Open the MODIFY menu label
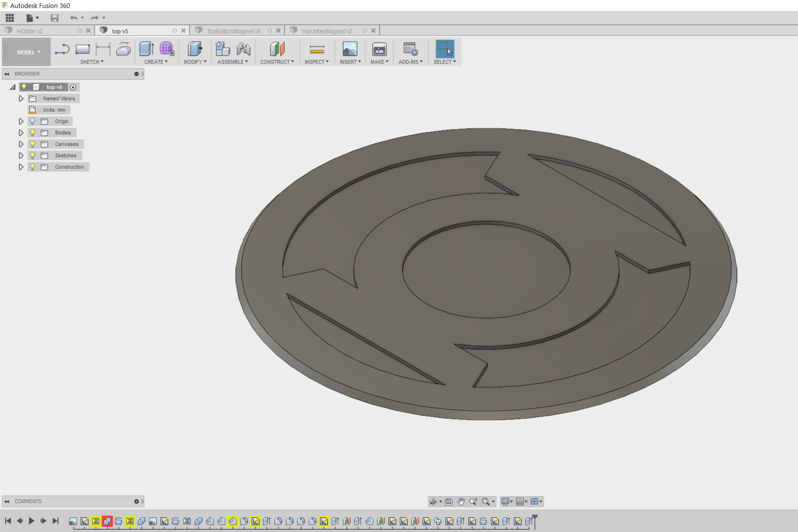798x532 pixels. point(195,62)
